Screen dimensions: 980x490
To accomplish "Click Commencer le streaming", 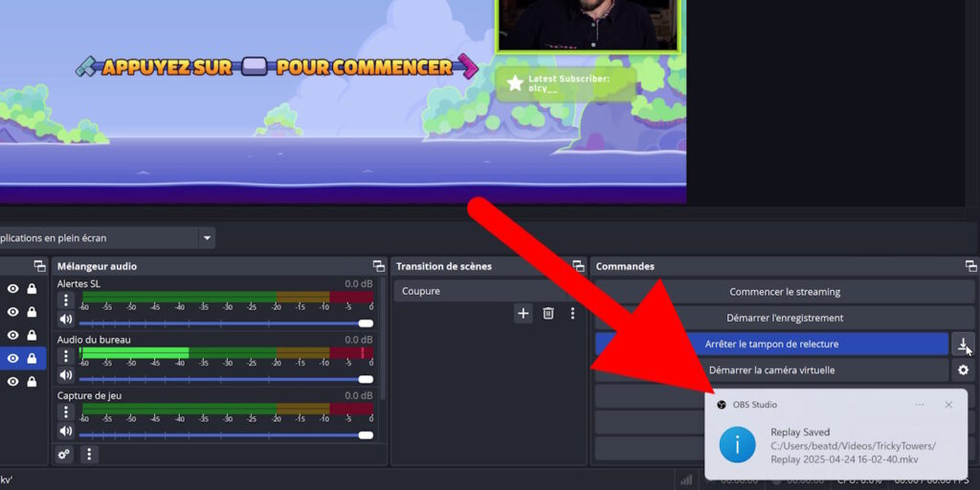I will (x=785, y=292).
